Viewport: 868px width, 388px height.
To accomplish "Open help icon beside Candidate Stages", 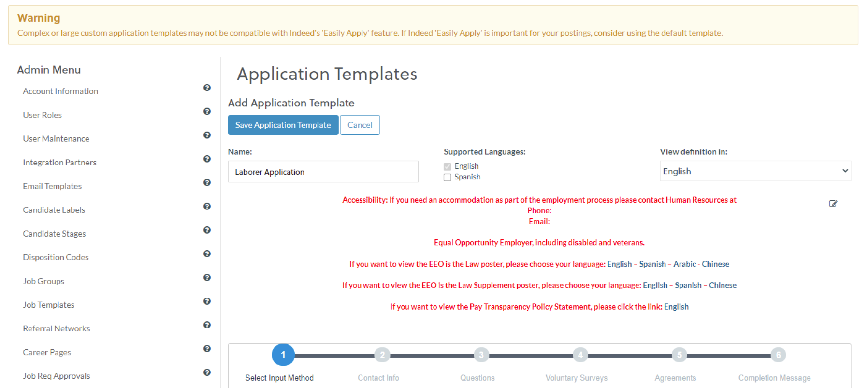I will click(x=207, y=230).
